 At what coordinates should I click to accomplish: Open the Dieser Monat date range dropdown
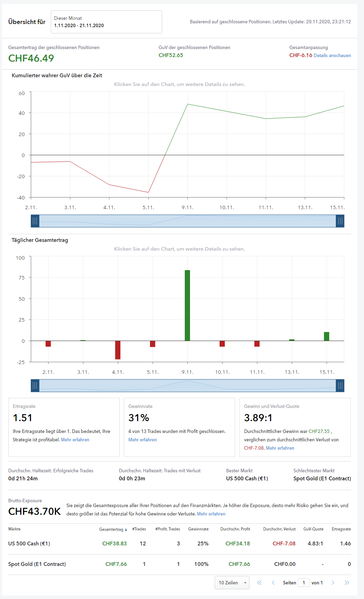[106, 22]
